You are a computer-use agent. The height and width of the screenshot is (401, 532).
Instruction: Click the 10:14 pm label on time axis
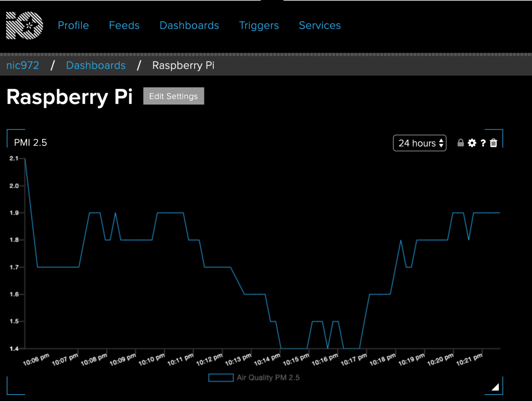266,360
